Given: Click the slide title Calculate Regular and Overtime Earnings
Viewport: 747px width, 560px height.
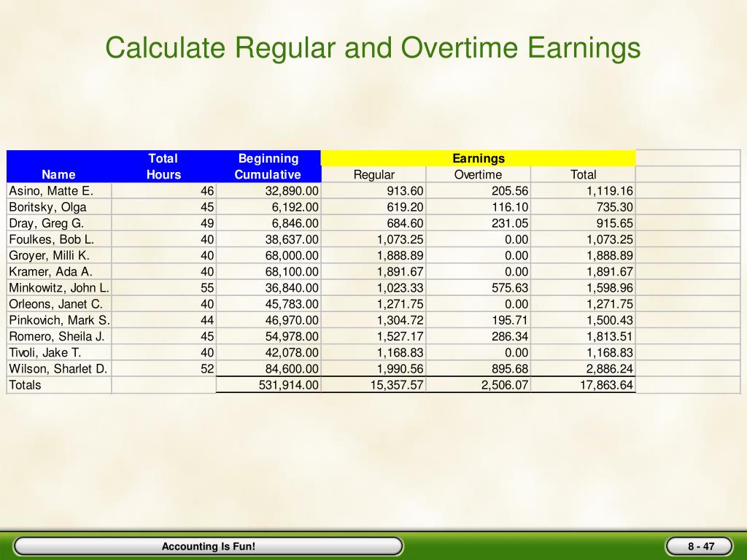Looking at the screenshot, I should [373, 48].
